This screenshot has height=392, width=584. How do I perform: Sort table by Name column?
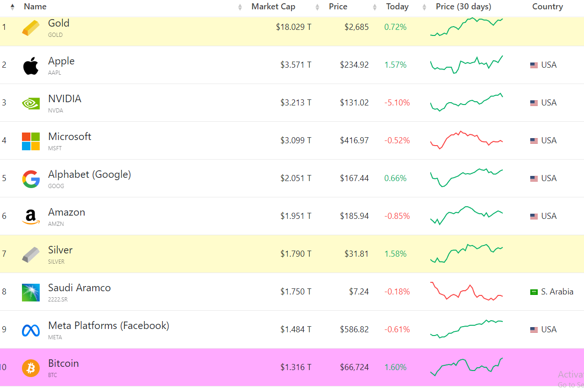35,7
